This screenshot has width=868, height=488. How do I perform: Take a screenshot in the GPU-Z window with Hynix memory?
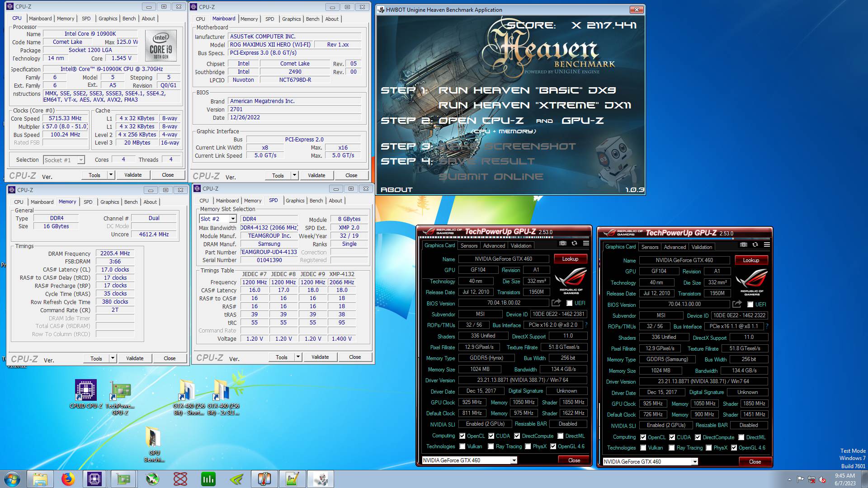point(562,243)
